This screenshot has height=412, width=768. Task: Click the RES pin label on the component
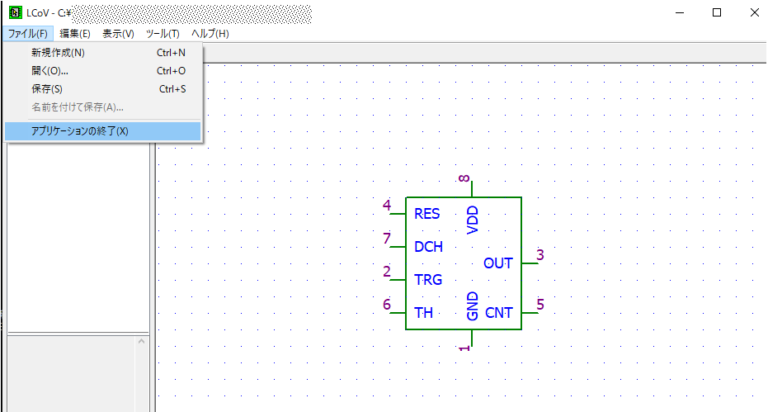[427, 213]
